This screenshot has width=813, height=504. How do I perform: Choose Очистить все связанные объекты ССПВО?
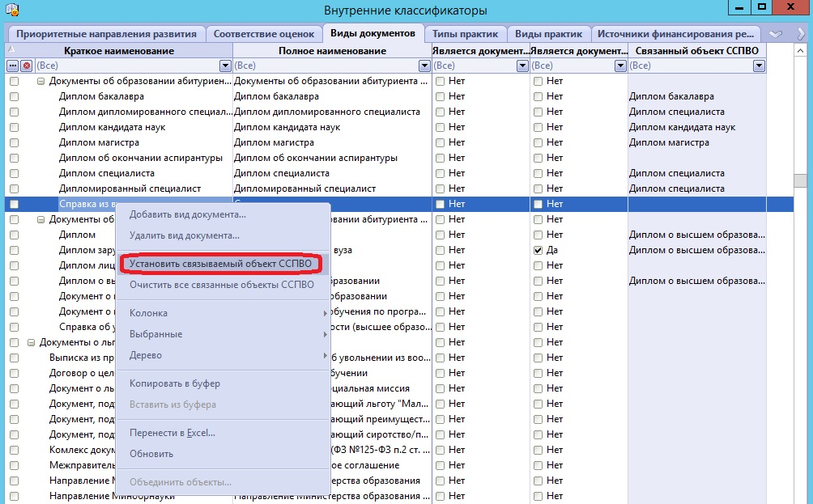pyautogui.click(x=223, y=285)
